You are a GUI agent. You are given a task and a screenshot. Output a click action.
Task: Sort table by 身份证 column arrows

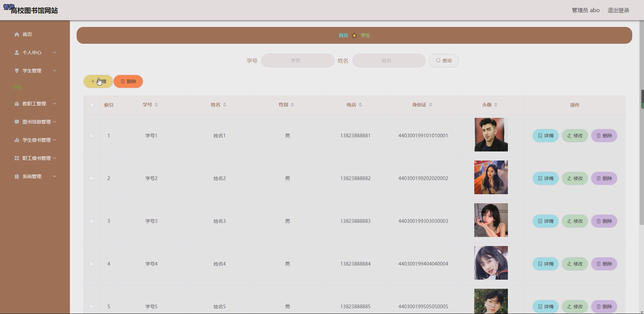[431, 105]
